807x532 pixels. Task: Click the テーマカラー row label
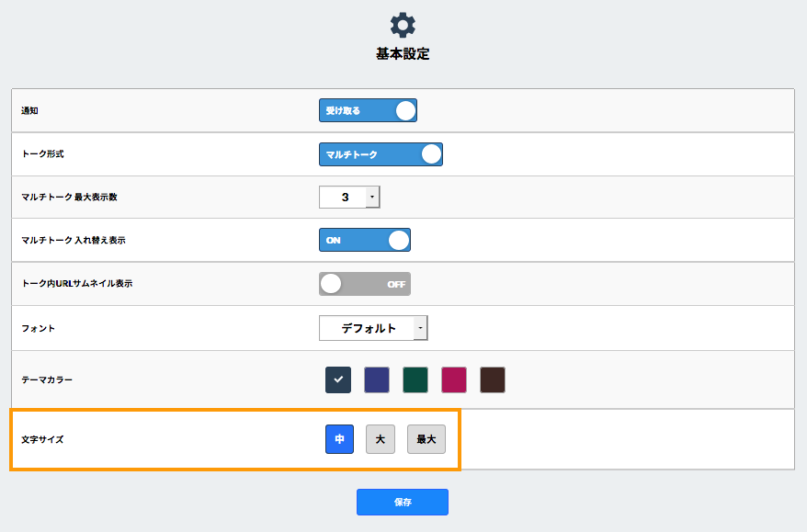47,379
